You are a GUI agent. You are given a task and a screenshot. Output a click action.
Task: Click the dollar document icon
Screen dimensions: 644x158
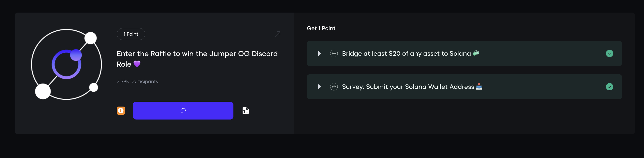point(245,111)
